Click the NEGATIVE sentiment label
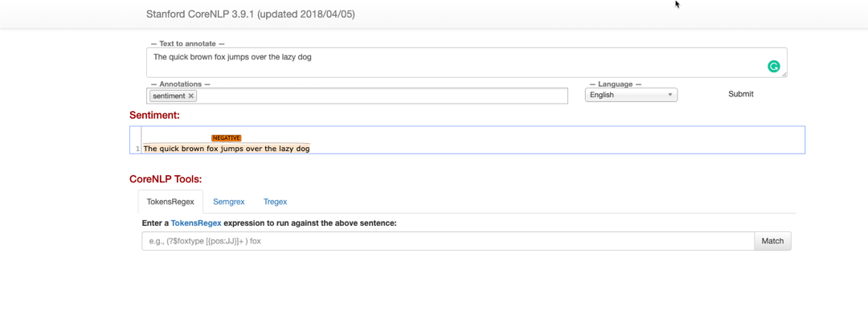 pyautogui.click(x=227, y=138)
